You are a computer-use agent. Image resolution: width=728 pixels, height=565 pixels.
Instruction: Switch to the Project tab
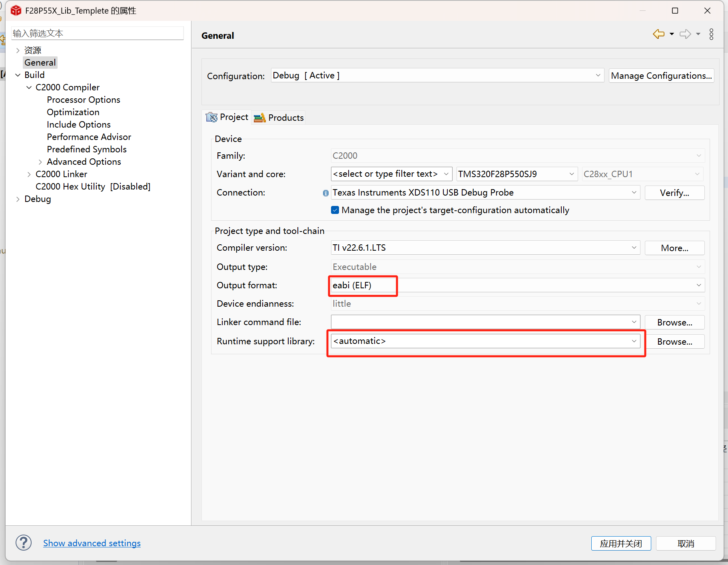[227, 117]
